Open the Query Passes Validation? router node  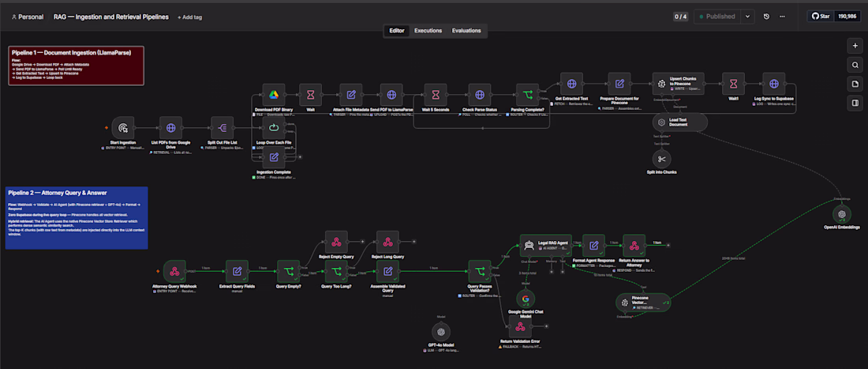(480, 272)
